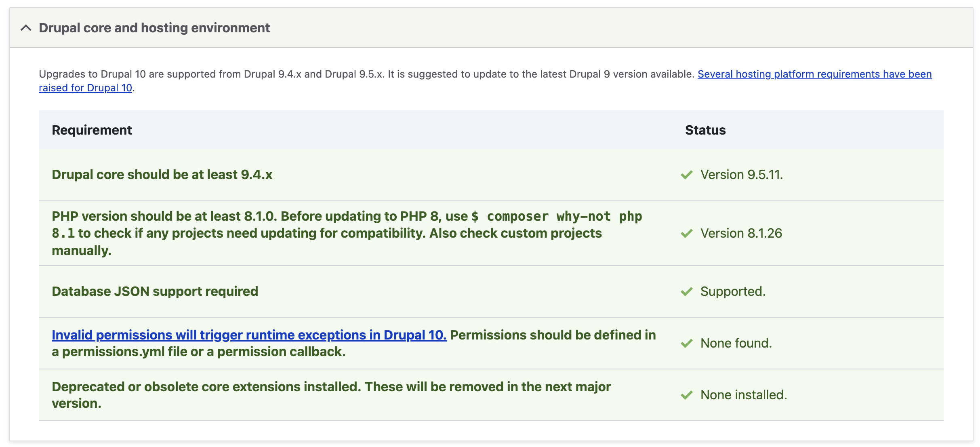Click the deprecated core extensions requirement text
This screenshot has width=980, height=447.
[331, 395]
